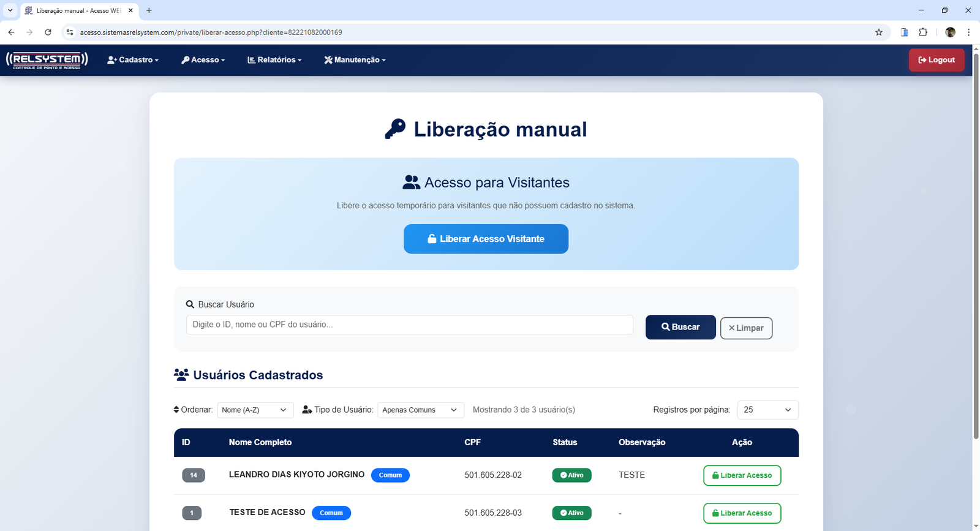The image size is (980, 531).
Task: Bookmark this page with star icon
Action: pos(879,32)
